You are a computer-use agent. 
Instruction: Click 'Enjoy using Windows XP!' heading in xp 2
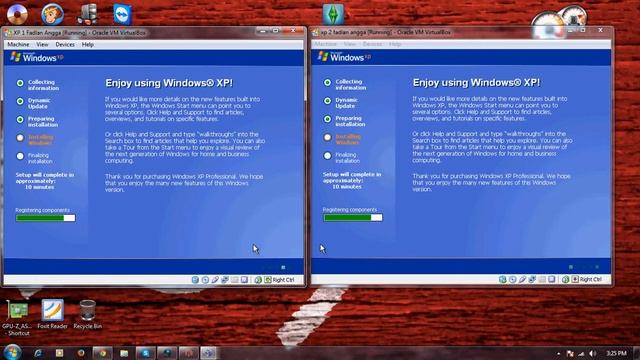pos(476,83)
